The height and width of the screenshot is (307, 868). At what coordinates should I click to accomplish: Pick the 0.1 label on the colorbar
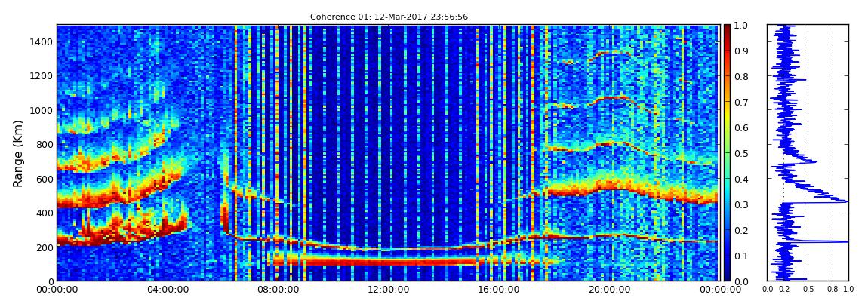point(741,256)
